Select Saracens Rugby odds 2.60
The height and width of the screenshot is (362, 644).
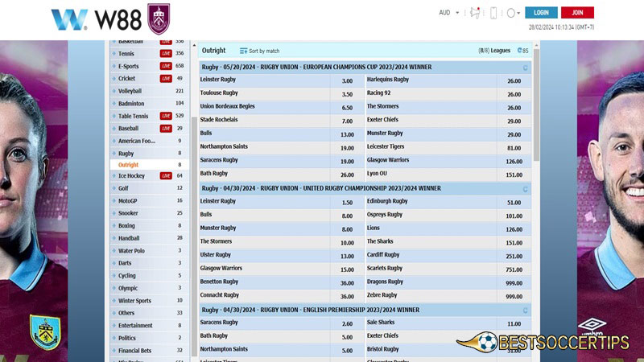[x=348, y=324]
